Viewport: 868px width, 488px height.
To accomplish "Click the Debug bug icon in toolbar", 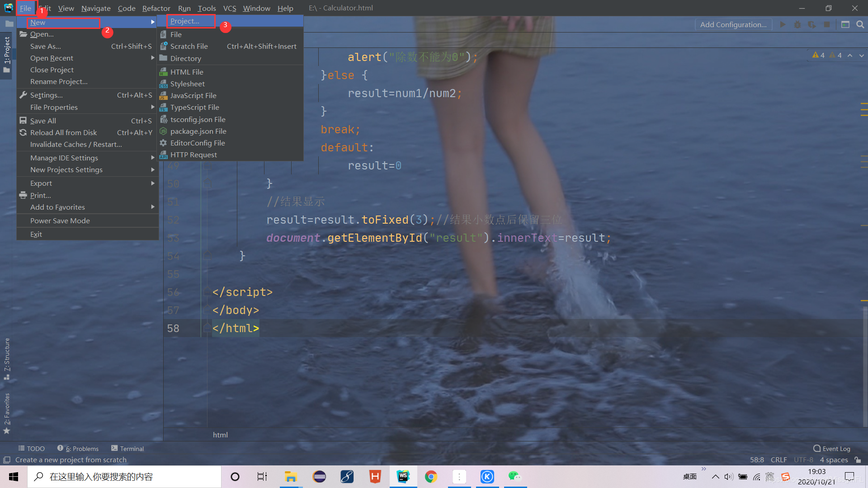I will (x=797, y=24).
